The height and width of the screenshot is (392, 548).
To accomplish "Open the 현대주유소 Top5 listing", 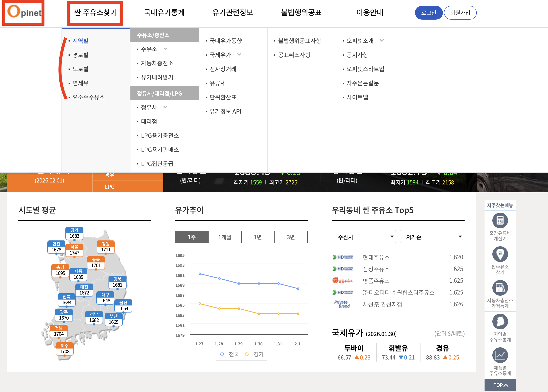I will click(x=376, y=257).
